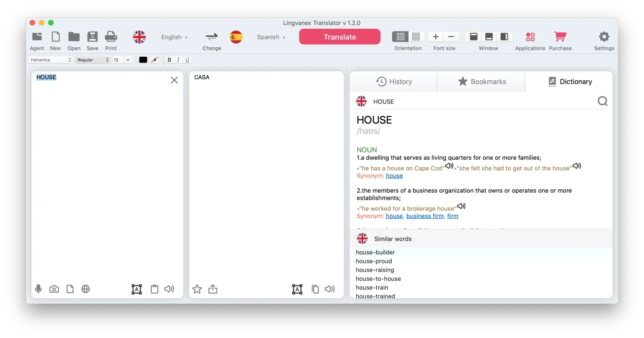Viewport: 644px width, 338px height.
Task: Toggle Bold formatting
Action: click(169, 60)
